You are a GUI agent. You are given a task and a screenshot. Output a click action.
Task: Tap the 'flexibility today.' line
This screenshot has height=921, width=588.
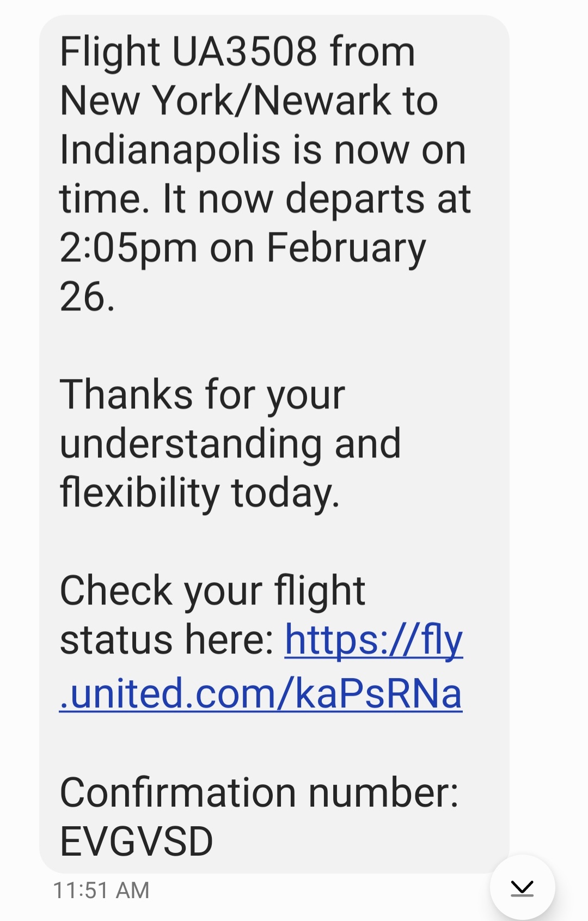tap(199, 493)
